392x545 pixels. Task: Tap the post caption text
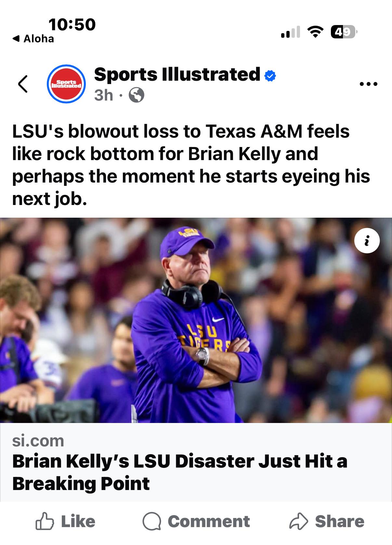point(191,165)
